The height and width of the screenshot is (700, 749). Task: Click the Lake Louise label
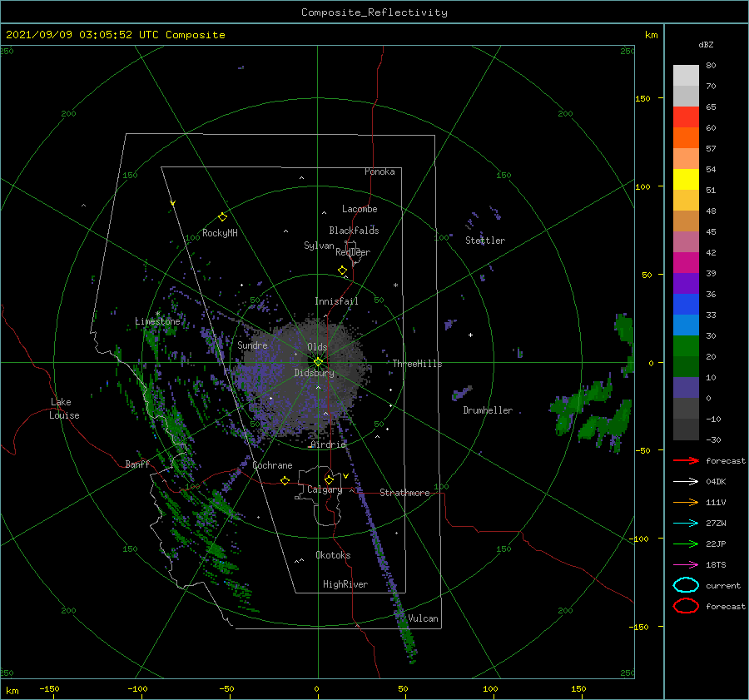tap(64, 409)
